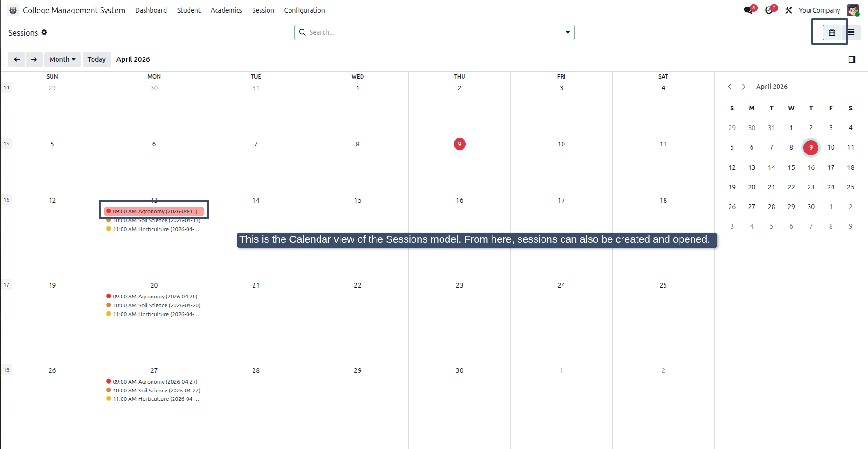Open the Student menu
Screen dimensions: 868x449
(x=189, y=10)
